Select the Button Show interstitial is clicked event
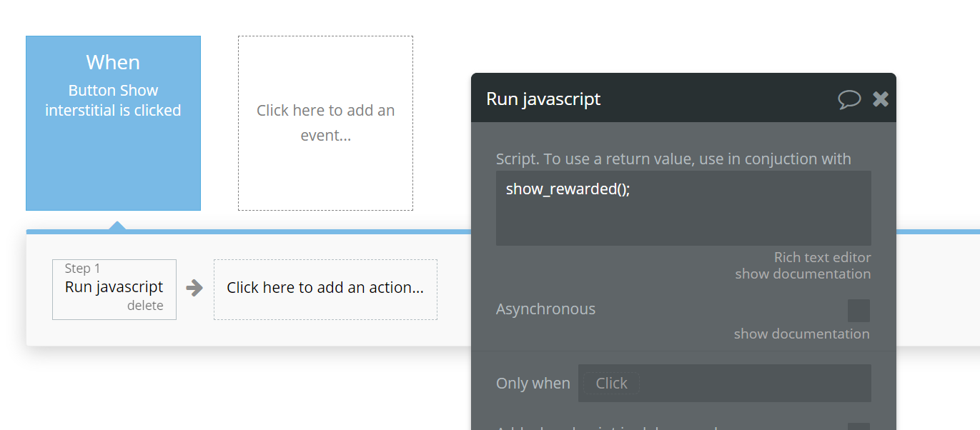The image size is (980, 430). (113, 124)
